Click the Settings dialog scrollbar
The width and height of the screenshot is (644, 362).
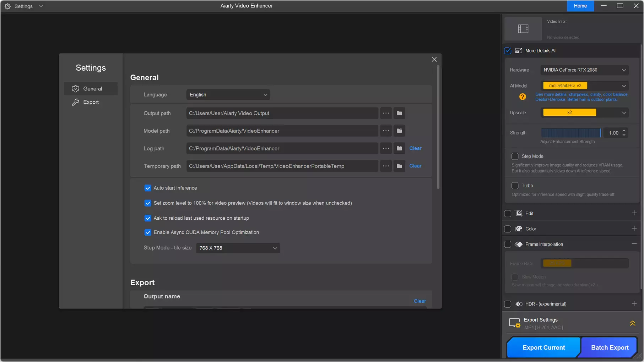(438, 127)
